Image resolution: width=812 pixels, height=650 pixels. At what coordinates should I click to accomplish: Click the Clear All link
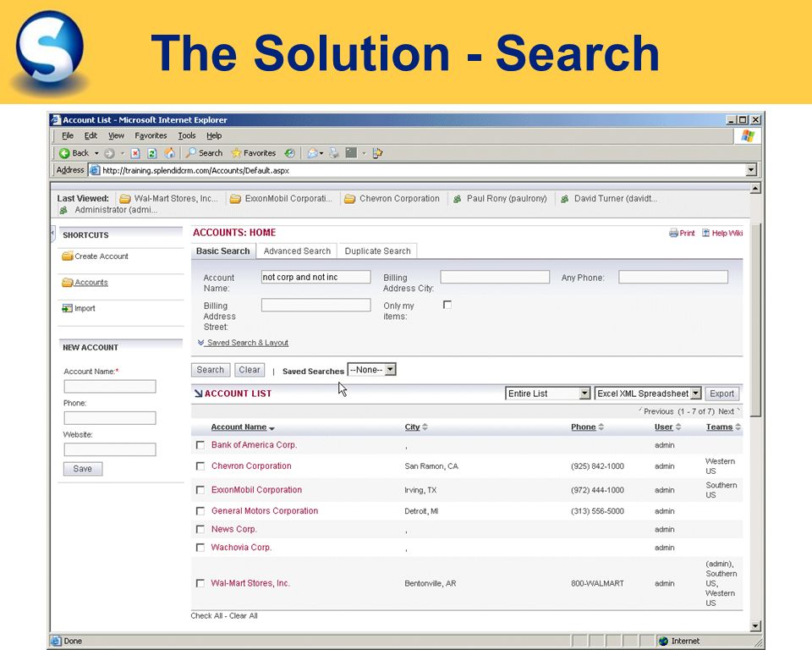(x=244, y=616)
